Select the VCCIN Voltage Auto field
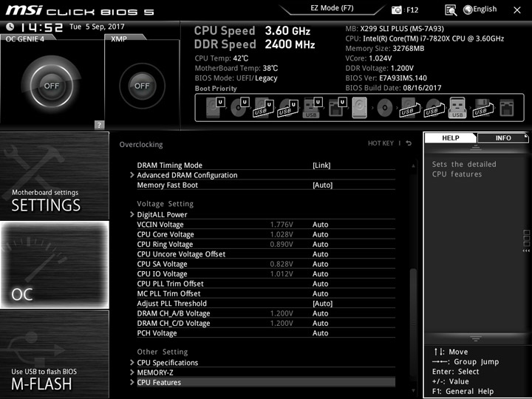The width and height of the screenshot is (532, 399). click(x=320, y=225)
